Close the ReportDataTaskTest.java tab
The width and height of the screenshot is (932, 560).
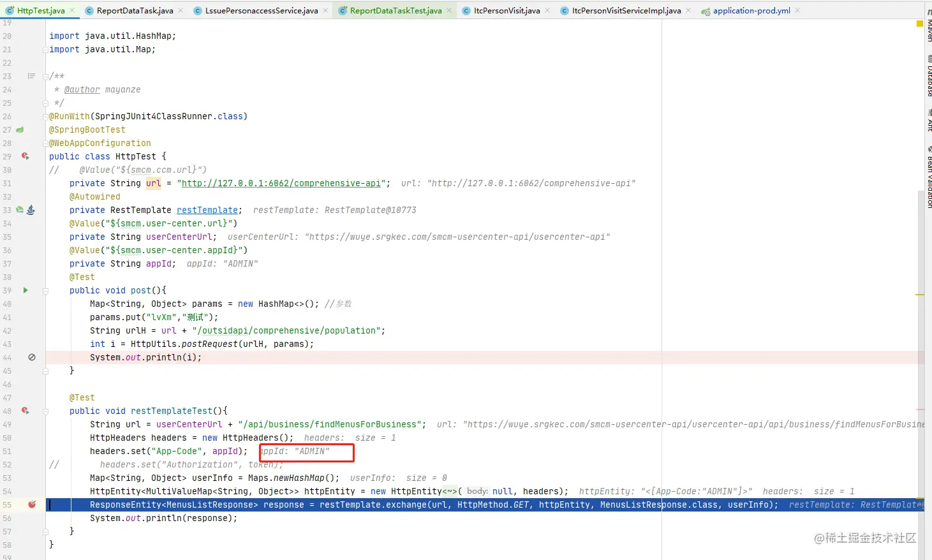click(x=449, y=10)
